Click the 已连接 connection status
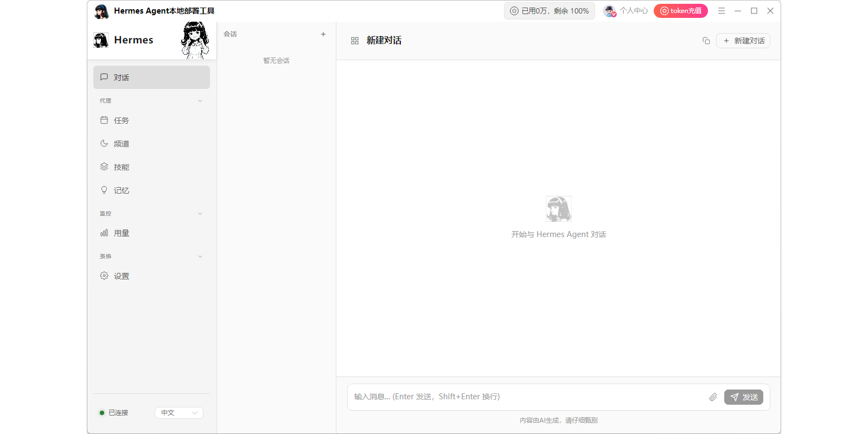This screenshot has height=434, width=868. point(114,413)
